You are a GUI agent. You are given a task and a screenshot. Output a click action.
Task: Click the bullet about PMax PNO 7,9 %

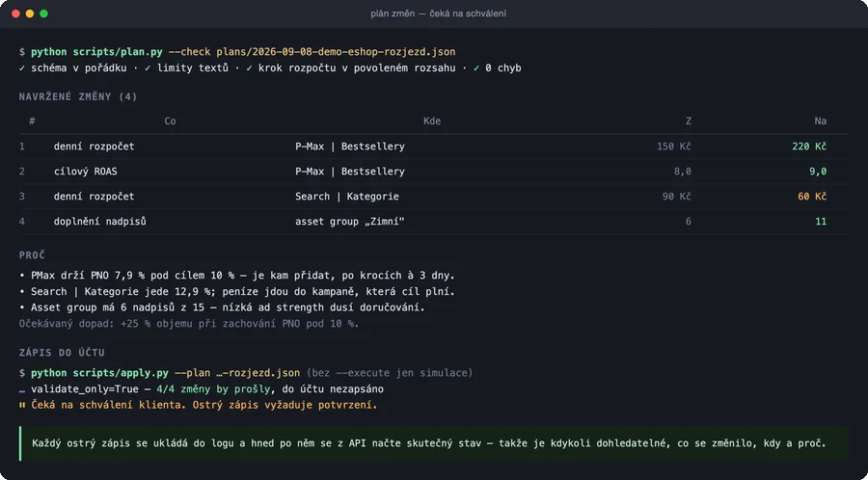[x=237, y=275]
